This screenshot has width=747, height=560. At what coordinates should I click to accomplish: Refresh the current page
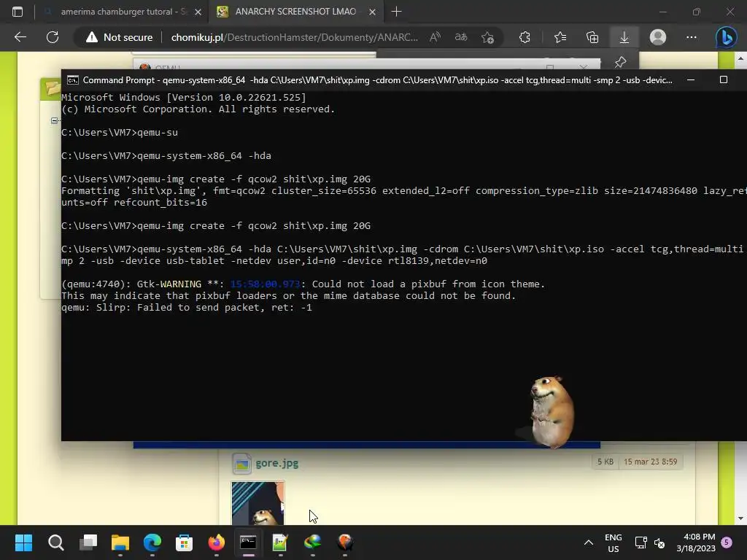[53, 37]
